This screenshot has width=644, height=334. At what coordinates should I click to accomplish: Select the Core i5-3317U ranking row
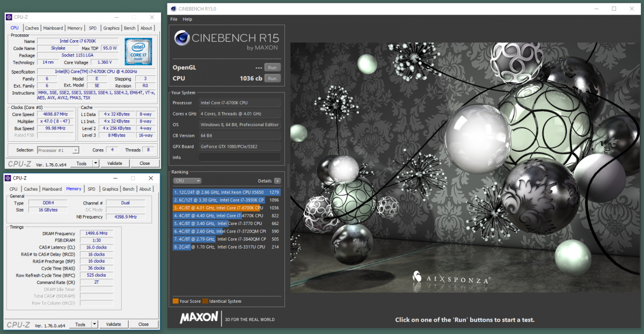(x=226, y=247)
